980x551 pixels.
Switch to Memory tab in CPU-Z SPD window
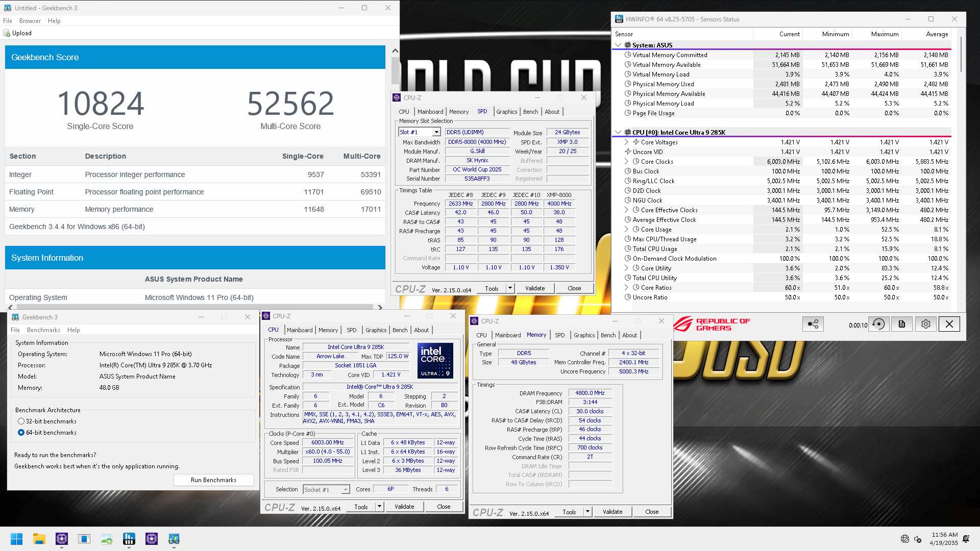coord(459,112)
